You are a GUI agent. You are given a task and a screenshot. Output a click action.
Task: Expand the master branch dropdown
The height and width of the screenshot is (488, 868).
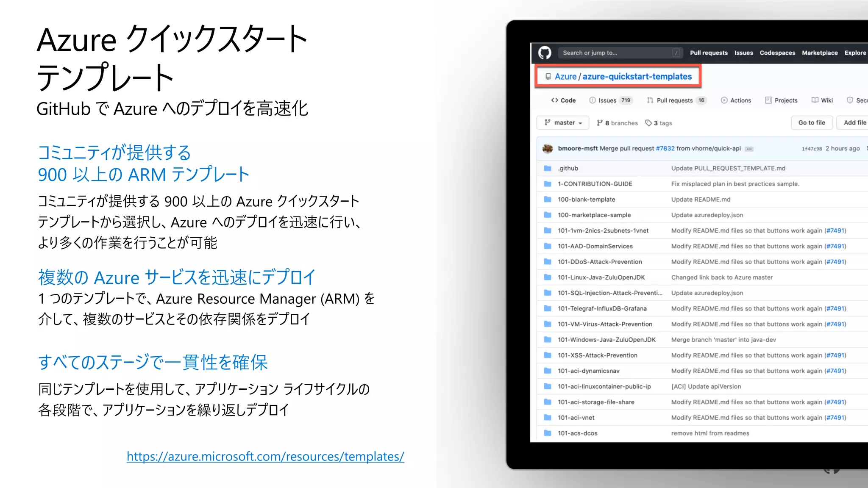(563, 123)
